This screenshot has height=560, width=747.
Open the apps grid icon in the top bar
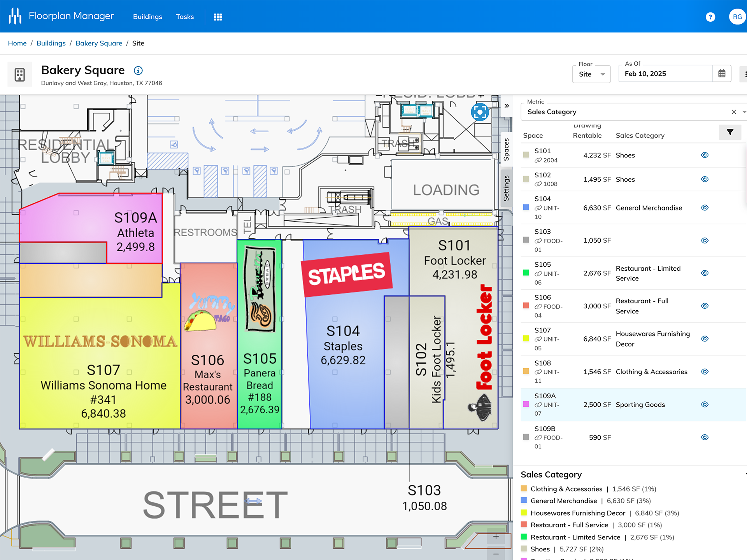click(218, 17)
